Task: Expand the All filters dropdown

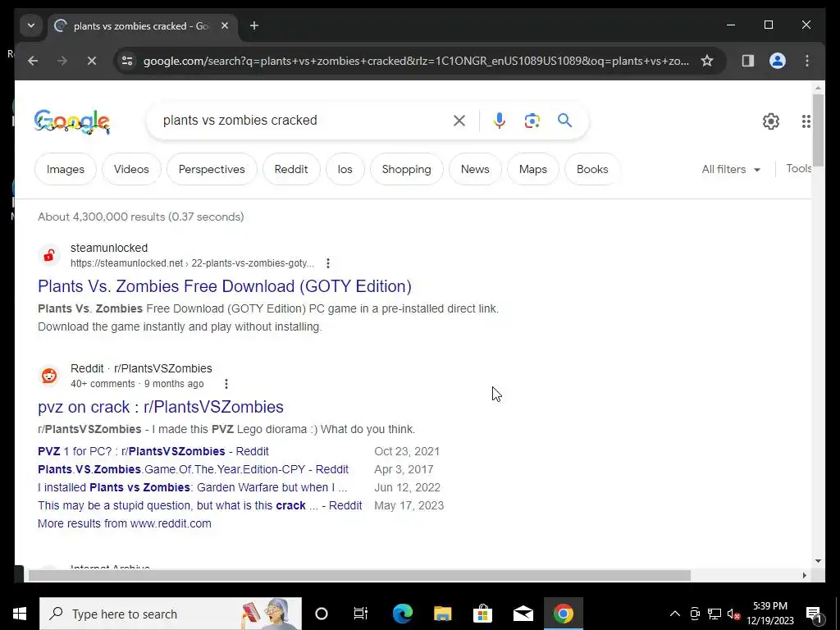Action: coord(731,169)
